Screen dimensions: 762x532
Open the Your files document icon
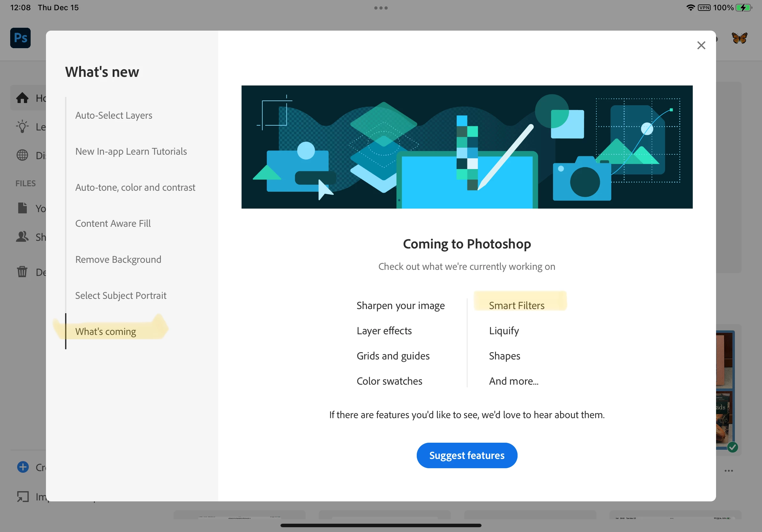(x=22, y=208)
